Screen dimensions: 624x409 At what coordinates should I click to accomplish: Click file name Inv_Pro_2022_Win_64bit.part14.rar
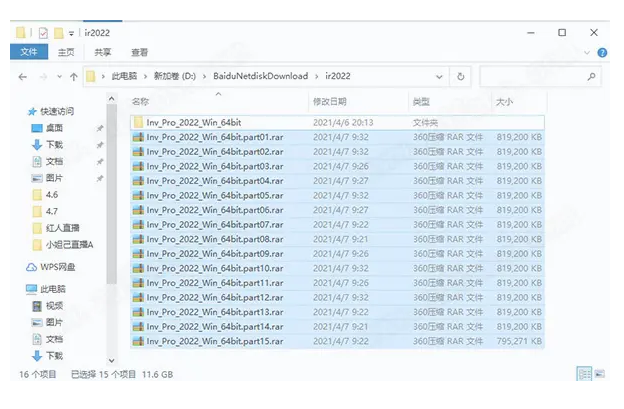215,327
